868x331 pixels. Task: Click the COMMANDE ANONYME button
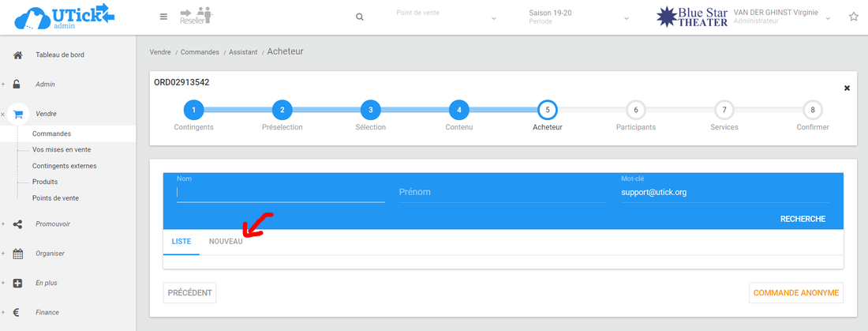pyautogui.click(x=796, y=293)
